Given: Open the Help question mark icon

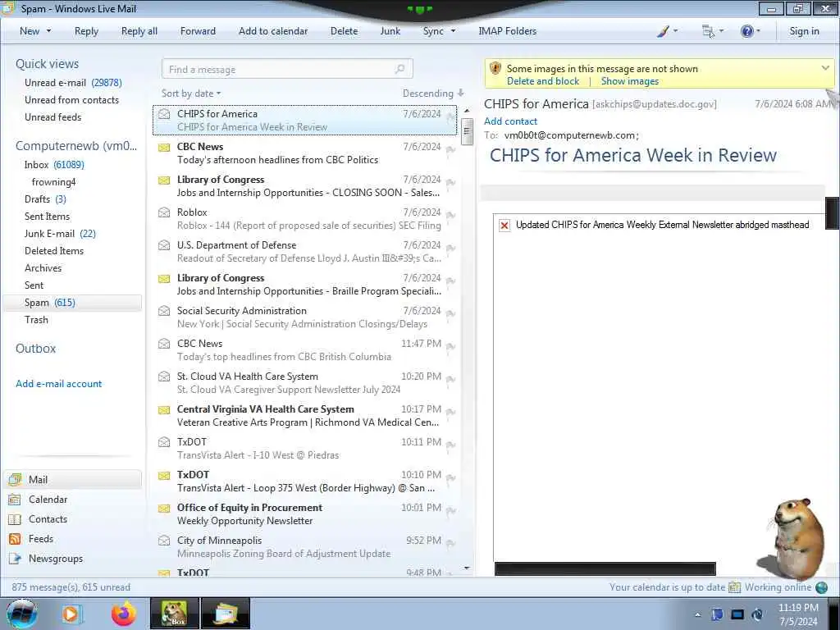Looking at the screenshot, I should click(x=746, y=31).
